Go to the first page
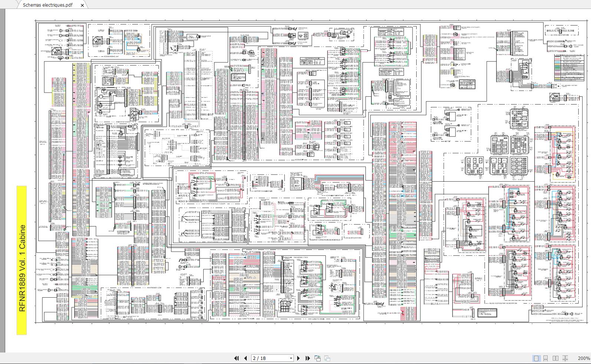Screen dimensions: 591x364 click(x=236, y=358)
